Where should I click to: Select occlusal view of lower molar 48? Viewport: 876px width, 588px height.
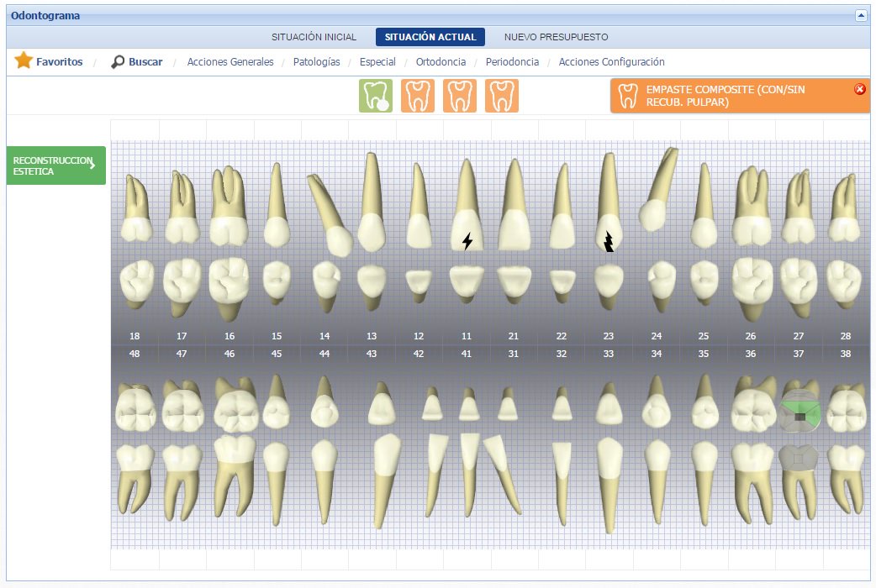[x=135, y=407]
